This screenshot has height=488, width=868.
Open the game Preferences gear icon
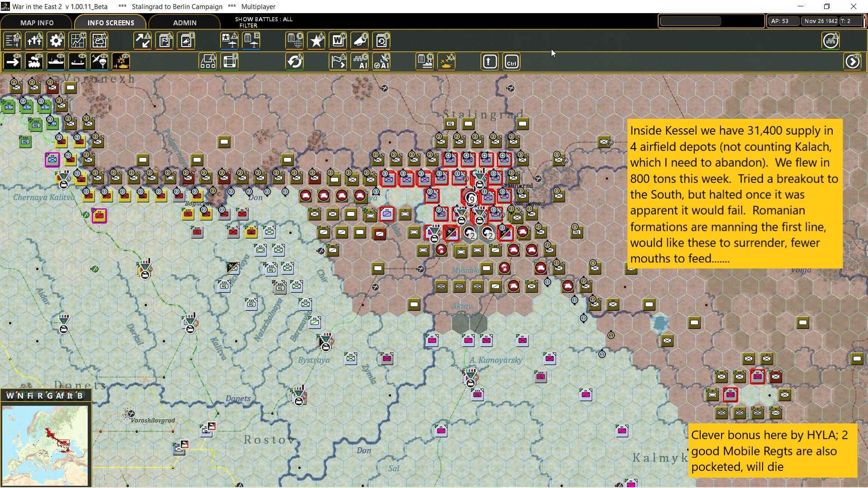(56, 41)
